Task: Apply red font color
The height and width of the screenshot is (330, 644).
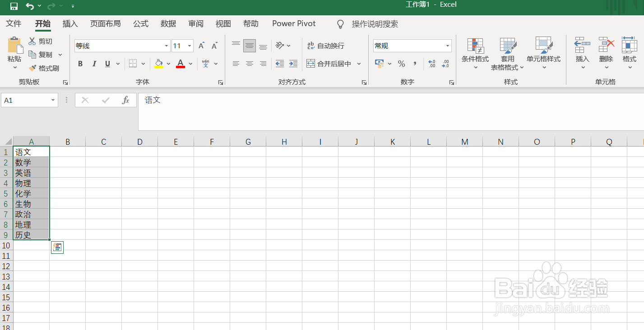Action: (181, 64)
